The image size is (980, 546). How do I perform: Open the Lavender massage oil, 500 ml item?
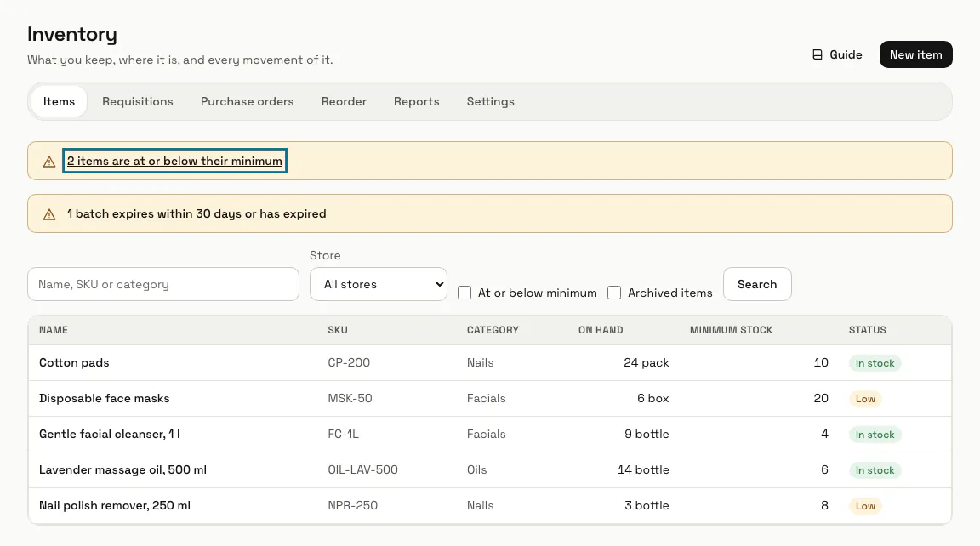(x=122, y=469)
